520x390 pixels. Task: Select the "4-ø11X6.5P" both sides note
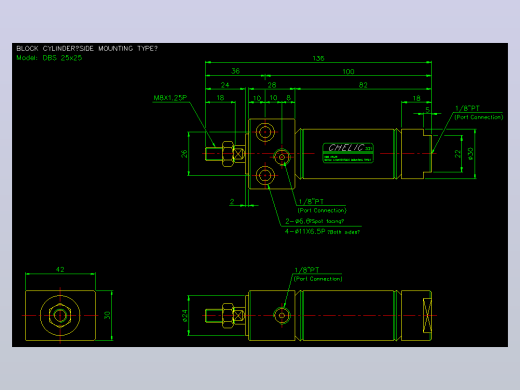322,231
